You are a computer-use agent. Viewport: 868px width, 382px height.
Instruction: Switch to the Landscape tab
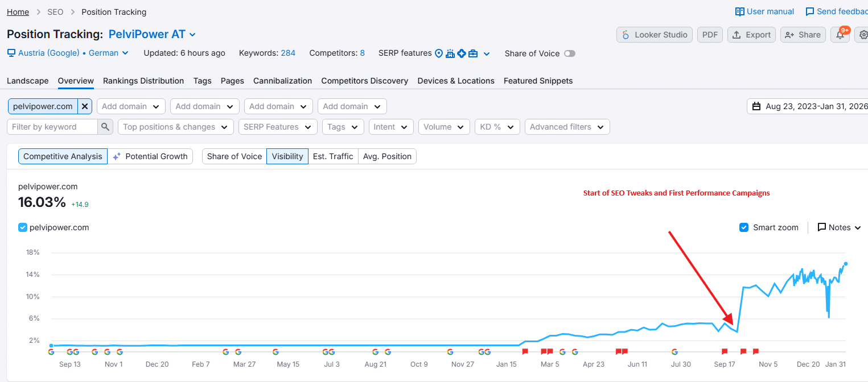click(x=28, y=81)
